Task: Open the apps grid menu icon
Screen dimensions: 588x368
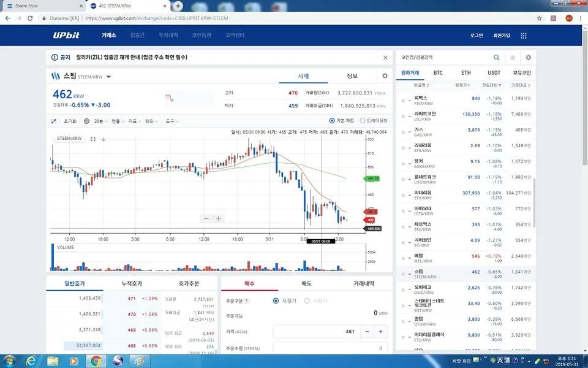Action: click(524, 36)
